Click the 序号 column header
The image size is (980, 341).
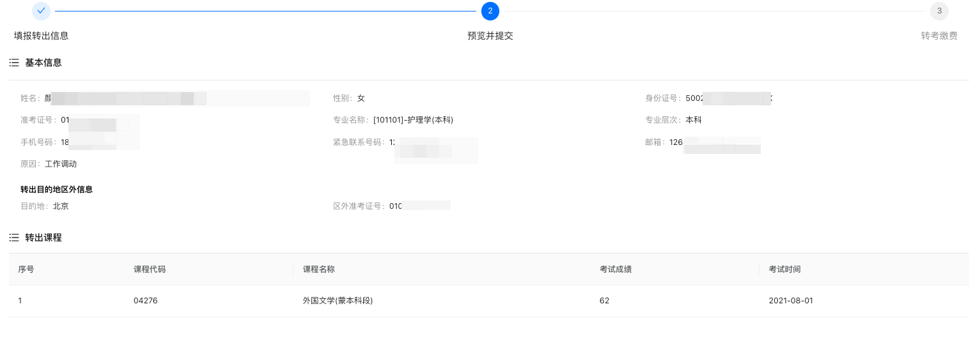(x=26, y=269)
